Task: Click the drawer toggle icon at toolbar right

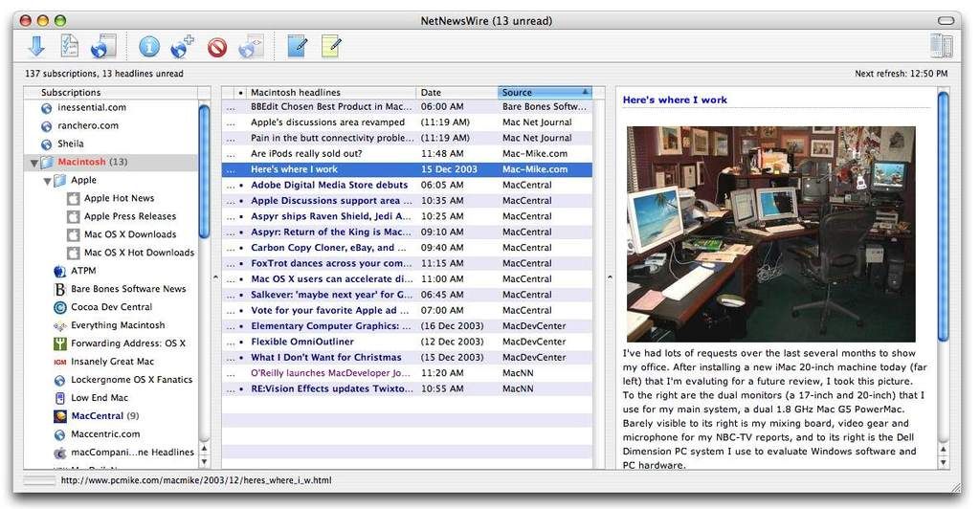Action: (x=941, y=47)
